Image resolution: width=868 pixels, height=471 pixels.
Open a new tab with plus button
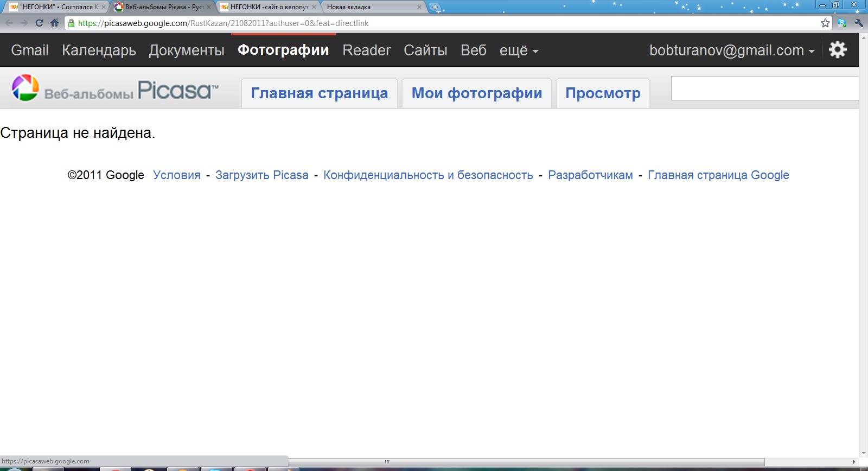click(x=435, y=7)
